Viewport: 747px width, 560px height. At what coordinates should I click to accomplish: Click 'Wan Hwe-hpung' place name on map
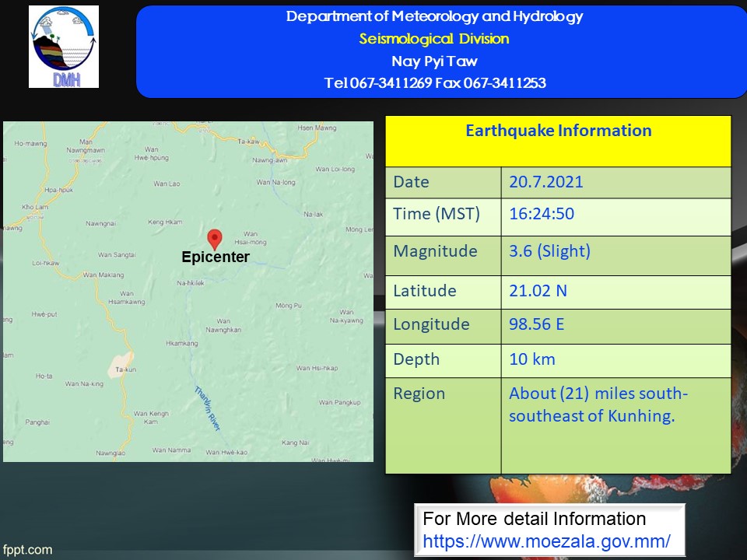click(x=152, y=153)
